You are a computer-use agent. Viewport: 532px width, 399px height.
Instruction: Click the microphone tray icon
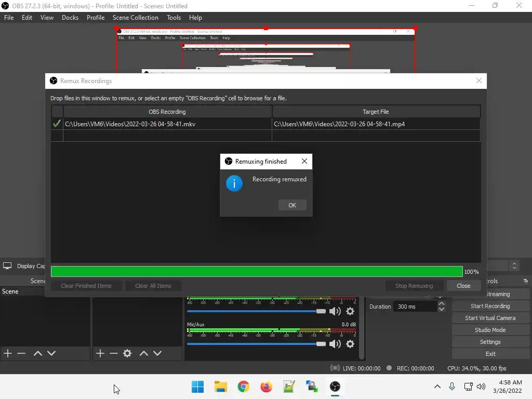(452, 387)
